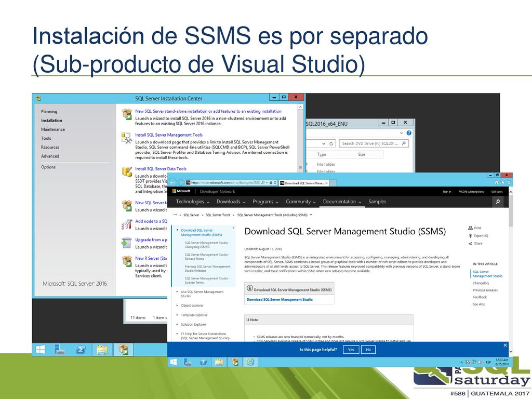Click the browser Back arrow button

click(172, 182)
